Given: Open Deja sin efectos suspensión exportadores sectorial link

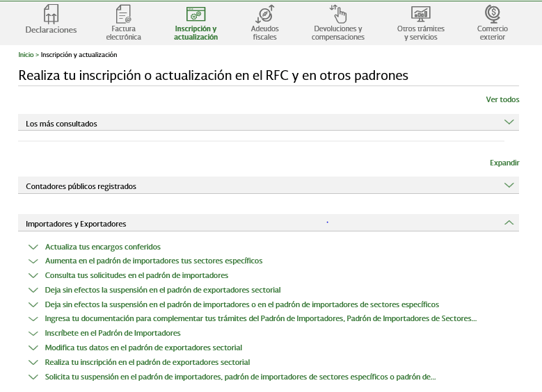Looking at the screenshot, I should pos(163,290).
